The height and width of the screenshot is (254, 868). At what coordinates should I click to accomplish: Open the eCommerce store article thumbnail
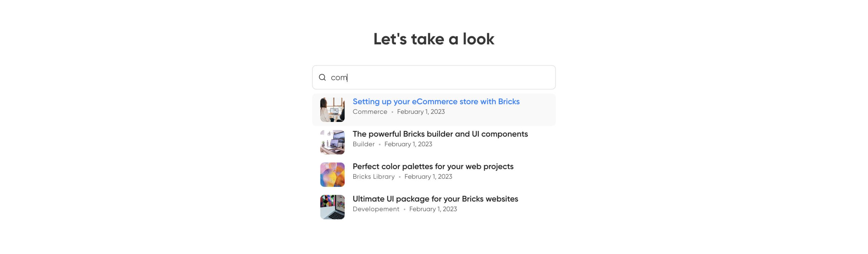click(332, 110)
